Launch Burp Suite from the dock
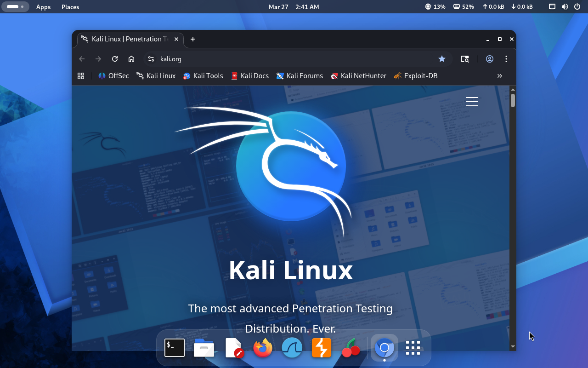The height and width of the screenshot is (368, 588). 322,348
